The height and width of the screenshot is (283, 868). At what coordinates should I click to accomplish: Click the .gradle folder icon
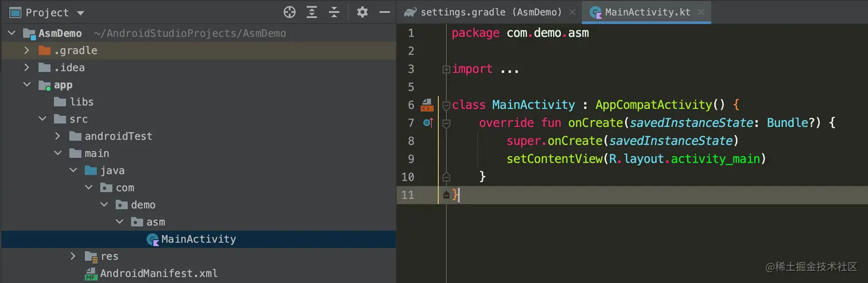click(x=44, y=51)
